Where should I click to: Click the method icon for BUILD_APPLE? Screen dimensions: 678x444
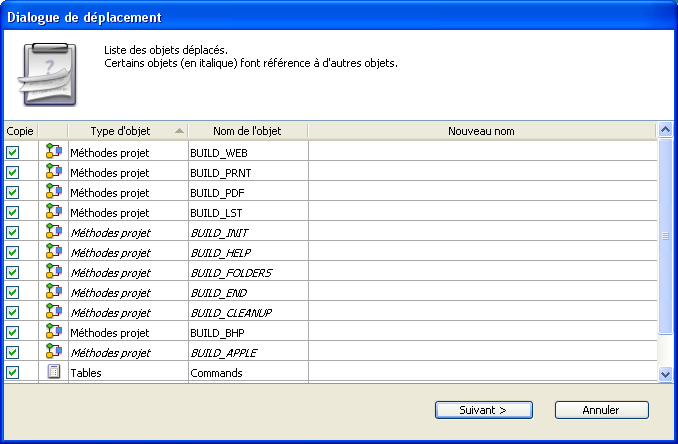(x=54, y=352)
